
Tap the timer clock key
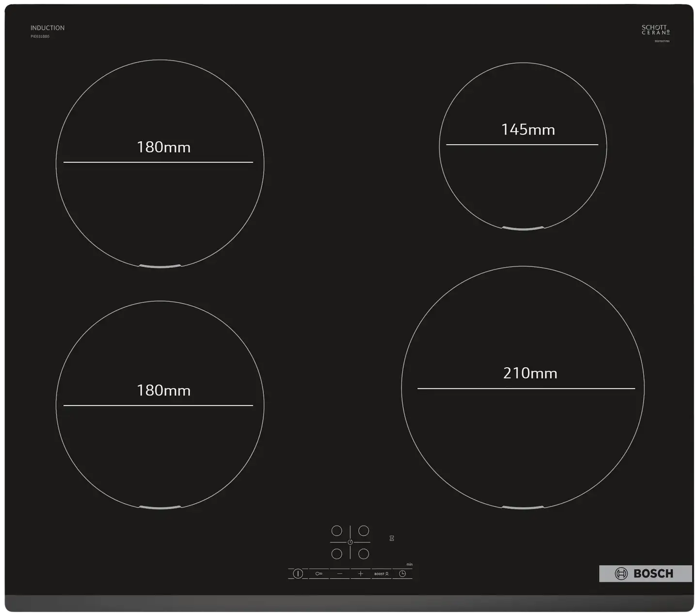click(x=402, y=573)
